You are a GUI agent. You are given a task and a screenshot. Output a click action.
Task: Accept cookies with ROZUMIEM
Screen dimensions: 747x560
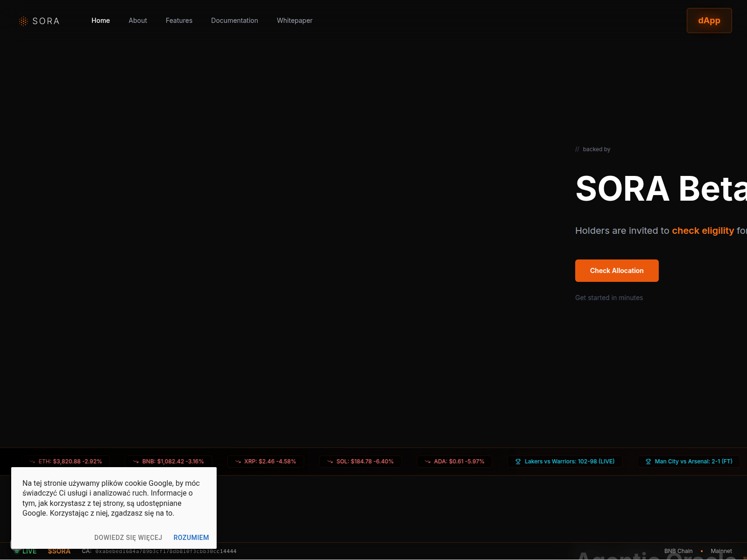(x=191, y=538)
